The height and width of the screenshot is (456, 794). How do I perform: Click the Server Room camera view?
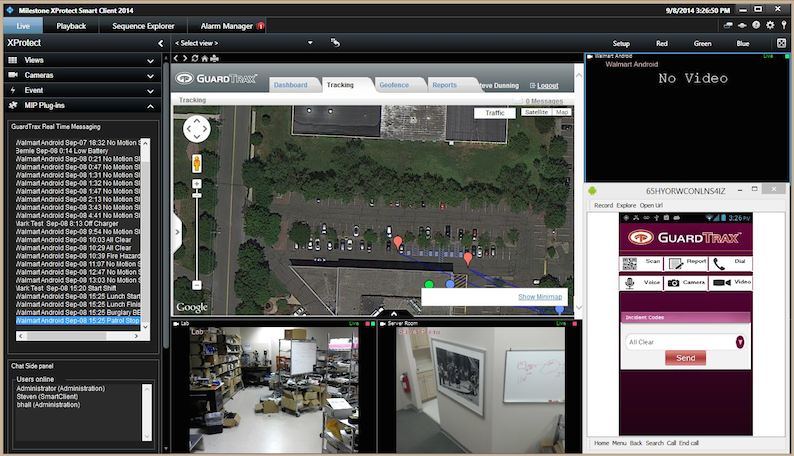click(480, 389)
